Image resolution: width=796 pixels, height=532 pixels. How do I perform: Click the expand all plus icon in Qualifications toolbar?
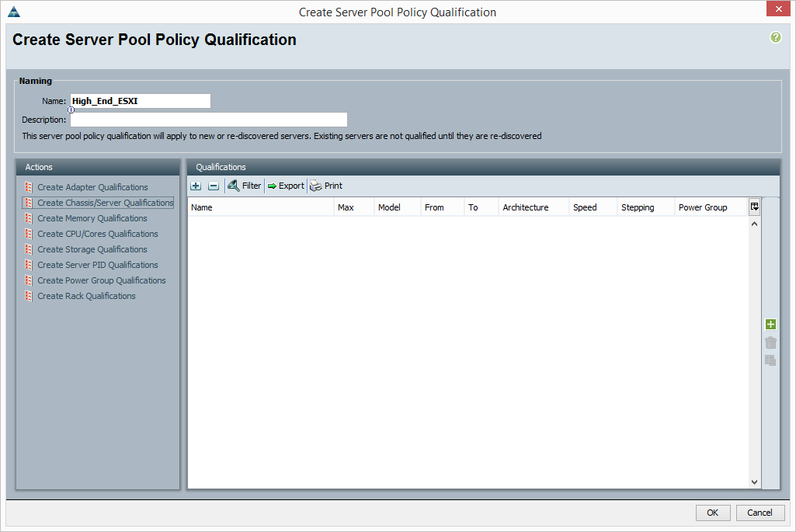tap(196, 186)
